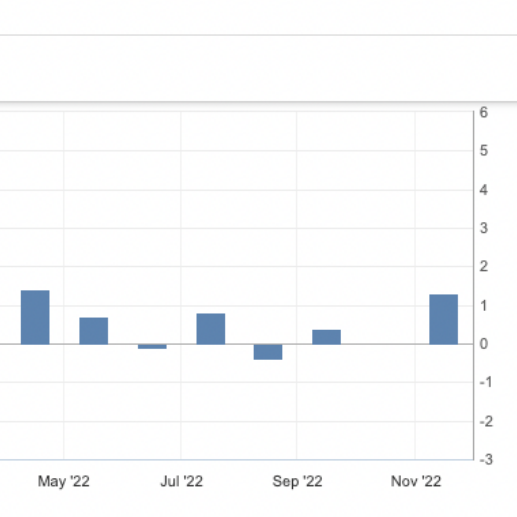Click the August bar near 0.8
Image resolution: width=517 pixels, height=517 pixels.
tap(211, 329)
